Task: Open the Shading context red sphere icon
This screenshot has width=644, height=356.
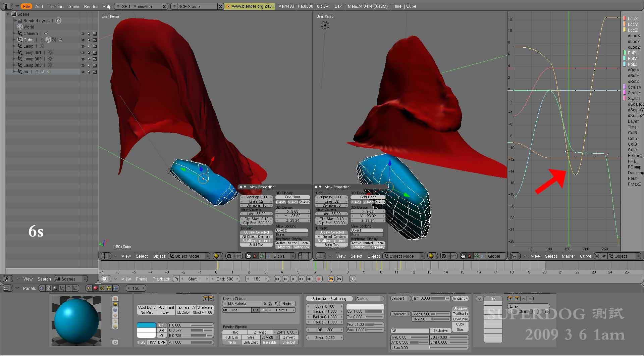Action: click(x=95, y=288)
